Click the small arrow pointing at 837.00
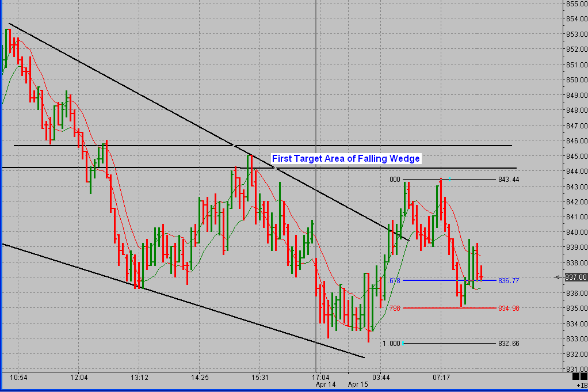 (x=558, y=277)
